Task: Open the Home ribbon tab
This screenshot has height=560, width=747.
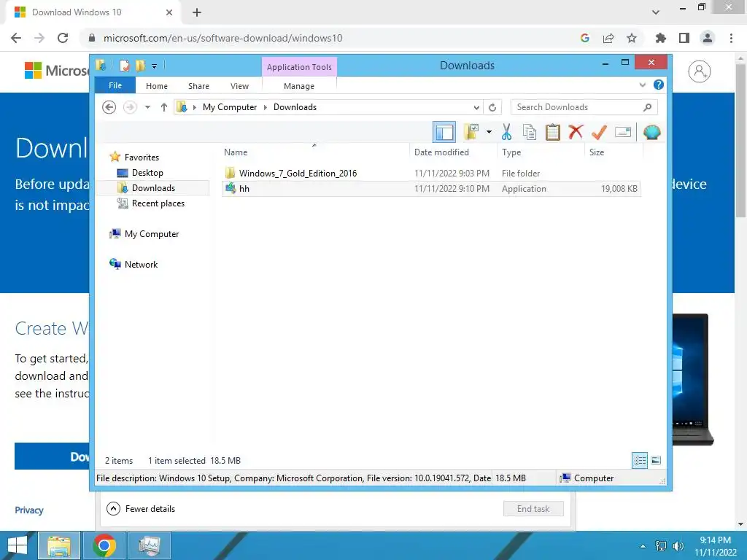Action: point(157,86)
